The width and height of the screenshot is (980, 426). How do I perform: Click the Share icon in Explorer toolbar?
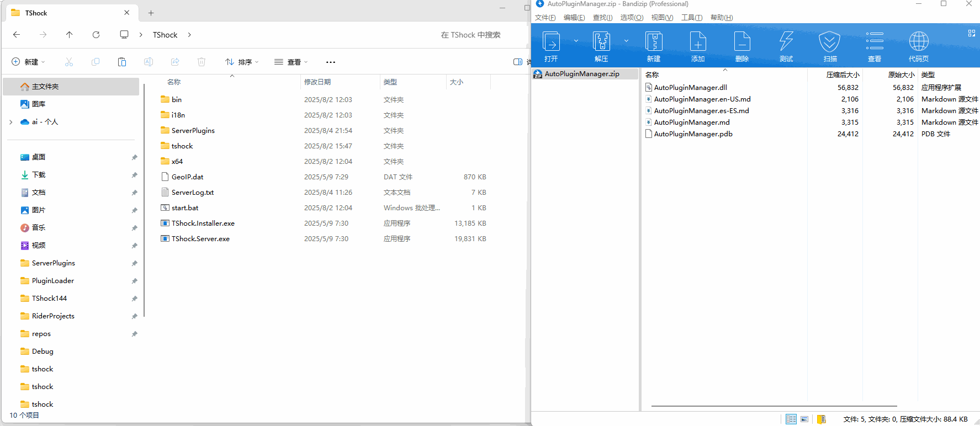[175, 62]
